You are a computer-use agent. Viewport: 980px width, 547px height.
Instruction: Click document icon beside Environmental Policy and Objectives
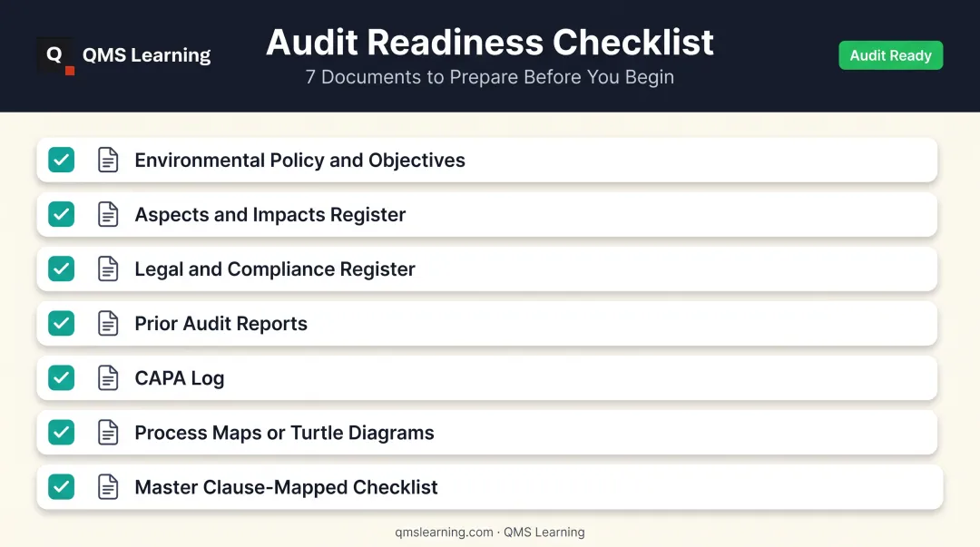[108, 160]
